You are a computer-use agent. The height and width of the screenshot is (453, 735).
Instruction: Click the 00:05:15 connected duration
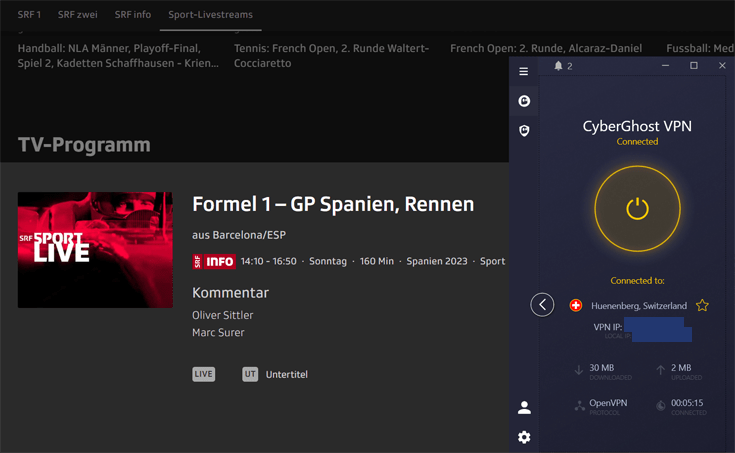[x=687, y=403]
